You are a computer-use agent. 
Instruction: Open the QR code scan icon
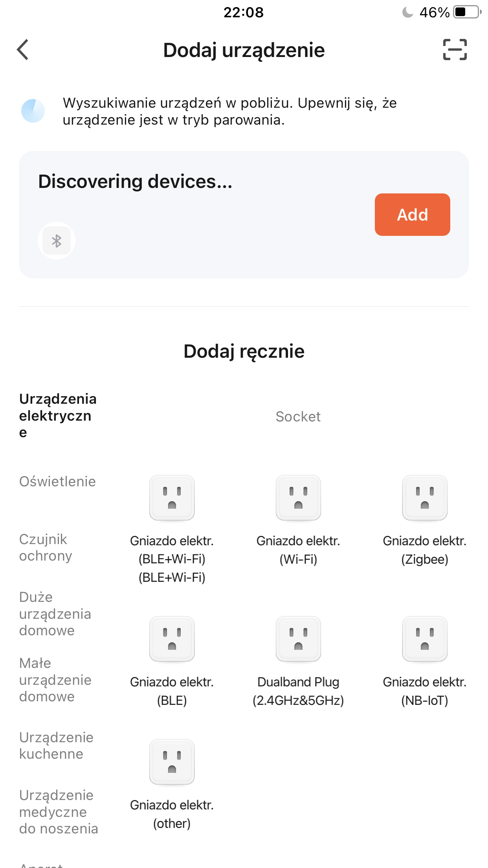coord(455,50)
